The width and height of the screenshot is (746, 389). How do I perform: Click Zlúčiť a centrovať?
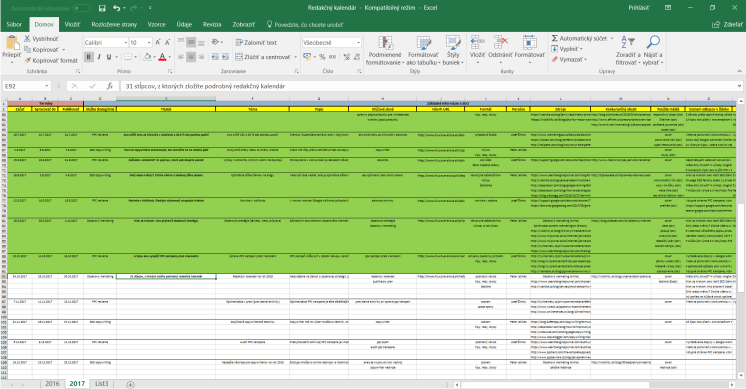263,57
